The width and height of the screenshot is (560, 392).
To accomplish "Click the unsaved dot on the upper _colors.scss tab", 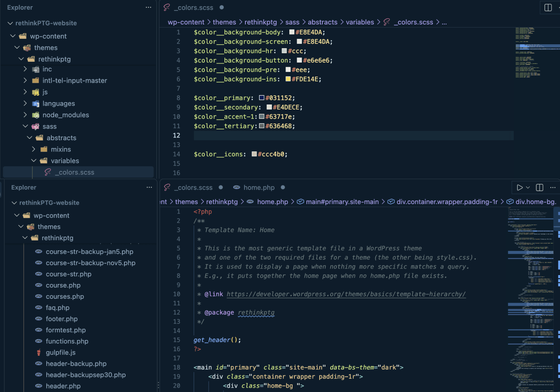I will (222, 7).
